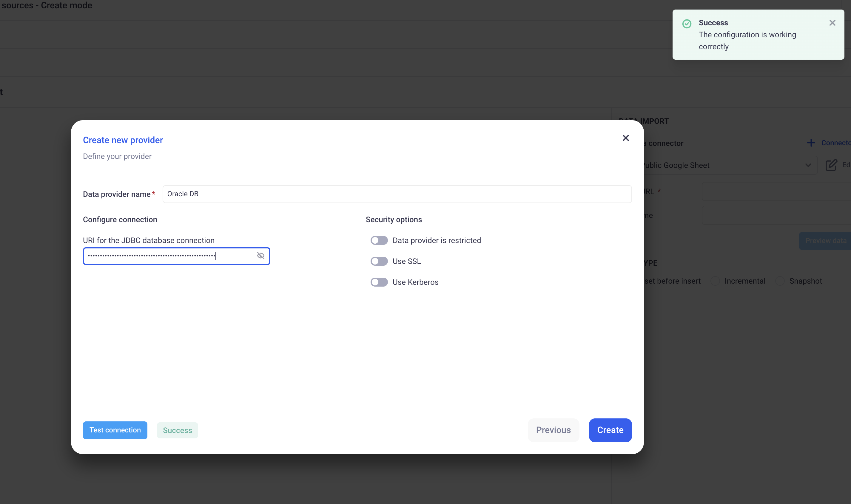Screen dimensions: 851x504
Task: Click the green checkmark success icon
Action: [x=687, y=24]
